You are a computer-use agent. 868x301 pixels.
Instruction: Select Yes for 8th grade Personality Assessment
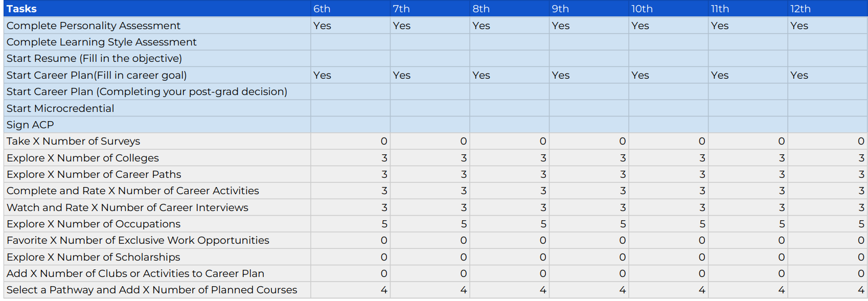[x=481, y=26]
